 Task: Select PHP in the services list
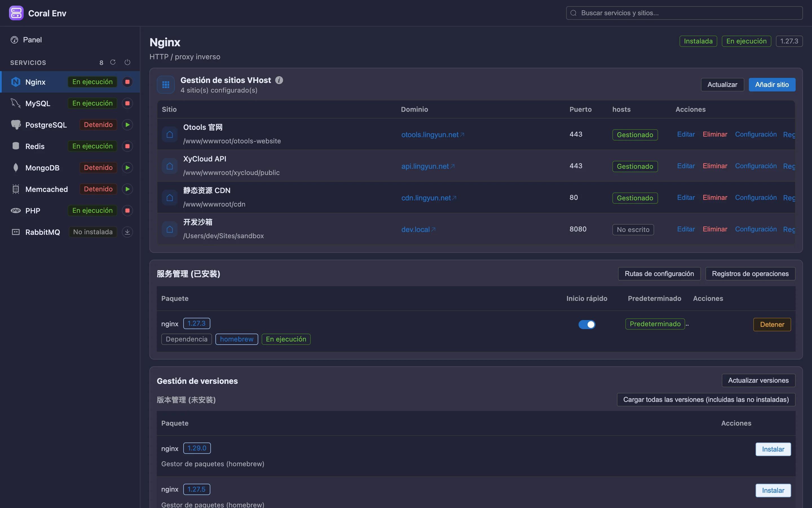point(70,211)
